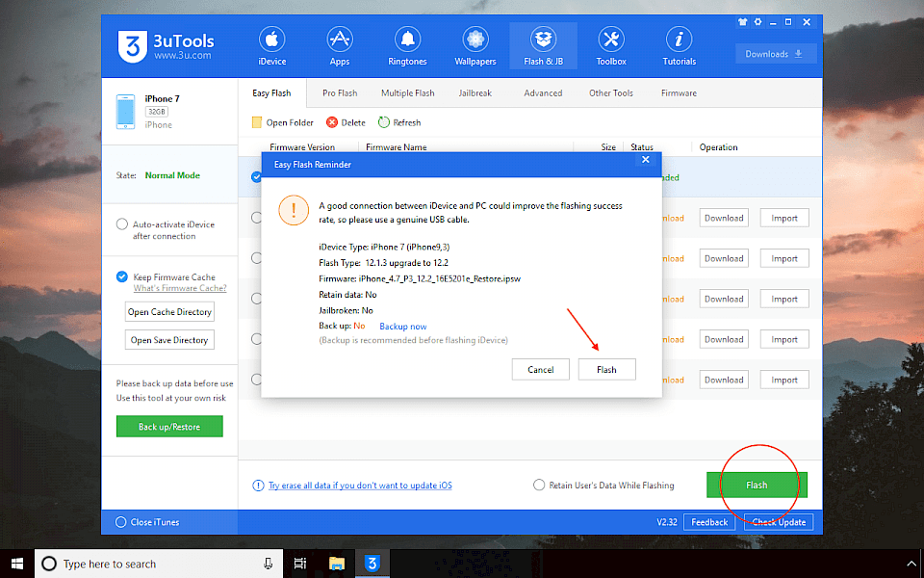The image size is (924, 578).
Task: Open Save Directory
Action: [x=169, y=340]
